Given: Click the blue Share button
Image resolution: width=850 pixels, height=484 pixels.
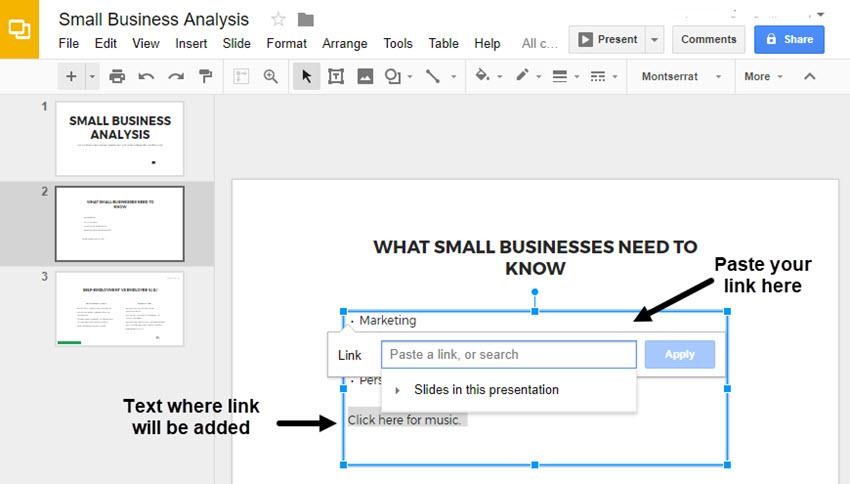Looking at the screenshot, I should coord(789,40).
